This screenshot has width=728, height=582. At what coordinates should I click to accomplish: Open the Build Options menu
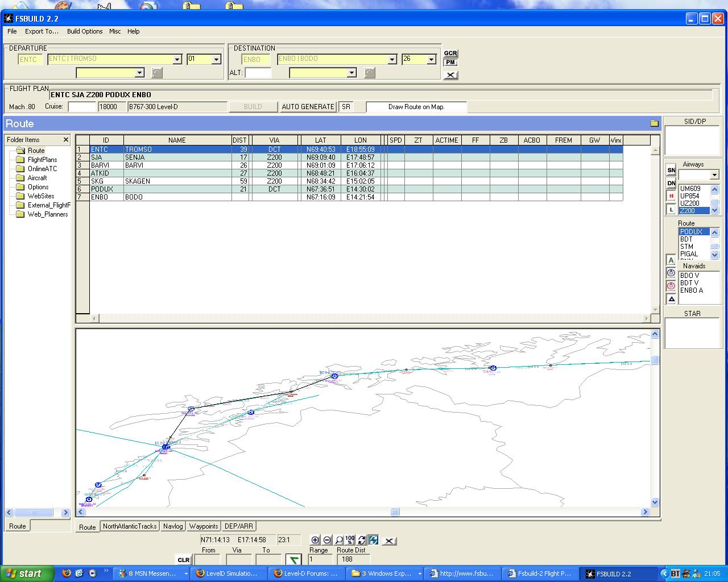tap(85, 31)
